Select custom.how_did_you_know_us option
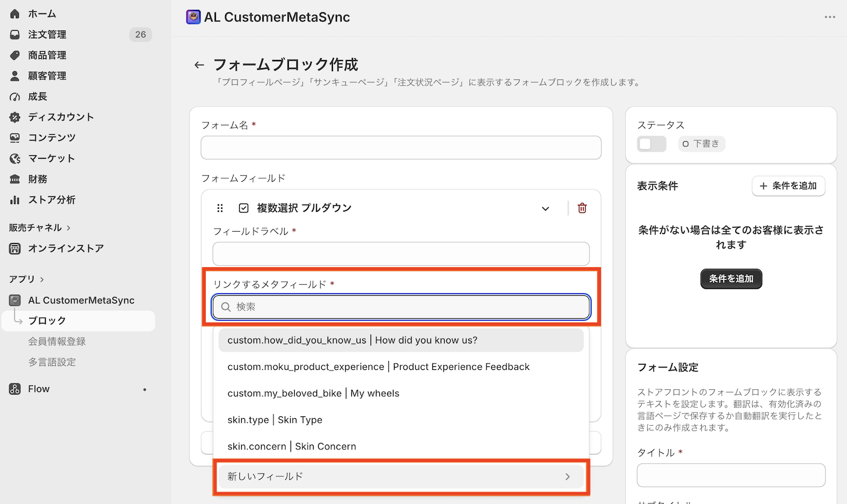Viewport: 847px width, 504px height. coord(401,341)
